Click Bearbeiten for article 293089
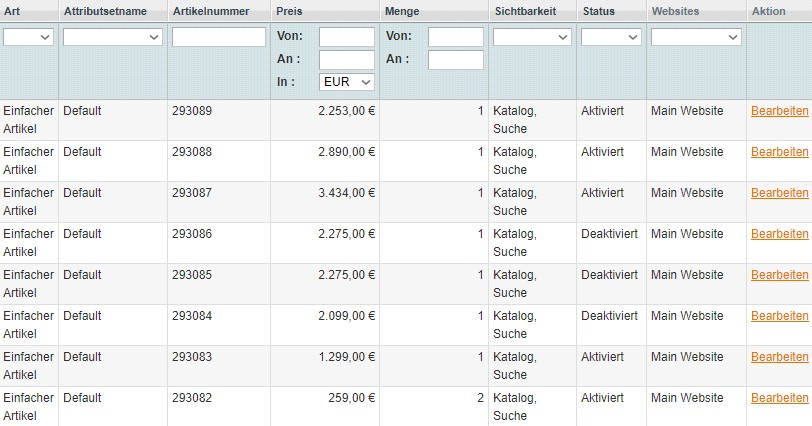The height and width of the screenshot is (426, 812). [x=779, y=111]
